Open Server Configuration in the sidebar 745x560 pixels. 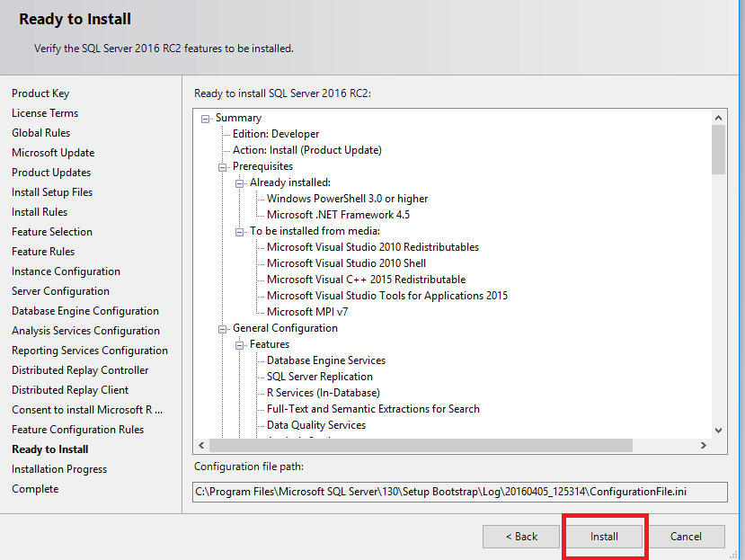click(60, 290)
